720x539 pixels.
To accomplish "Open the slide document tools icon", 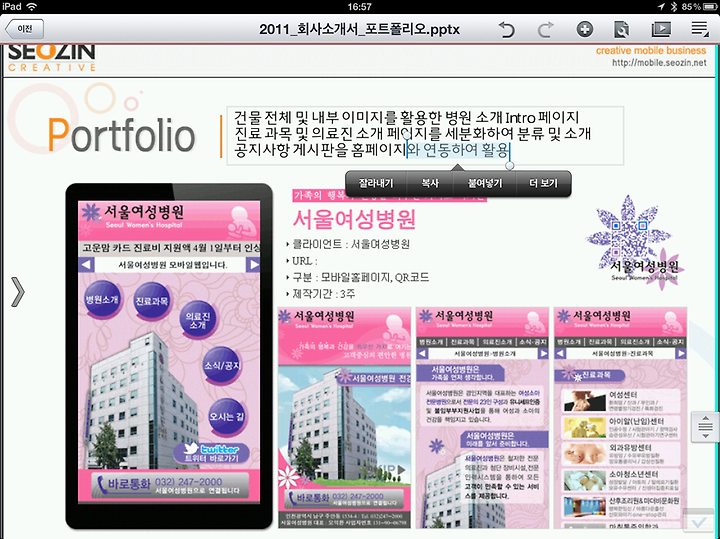I will click(621, 29).
